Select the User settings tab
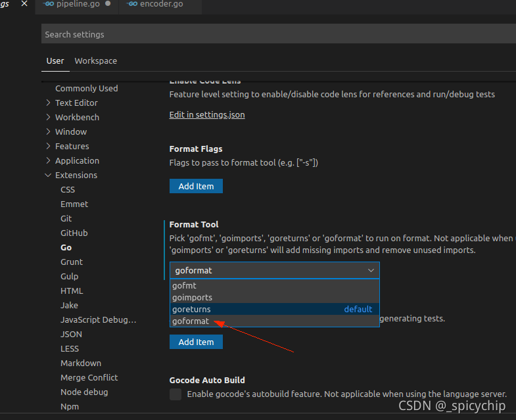The width and height of the screenshot is (516, 420). pos(55,61)
